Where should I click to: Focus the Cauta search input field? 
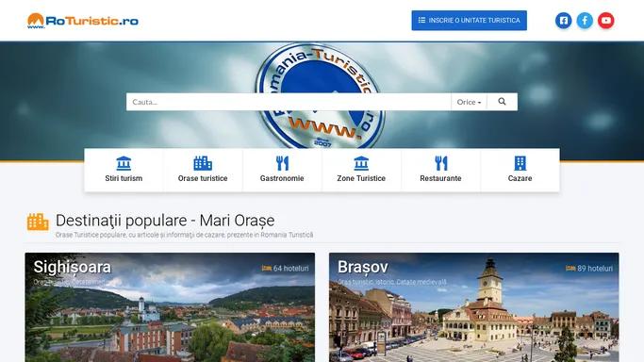289,102
